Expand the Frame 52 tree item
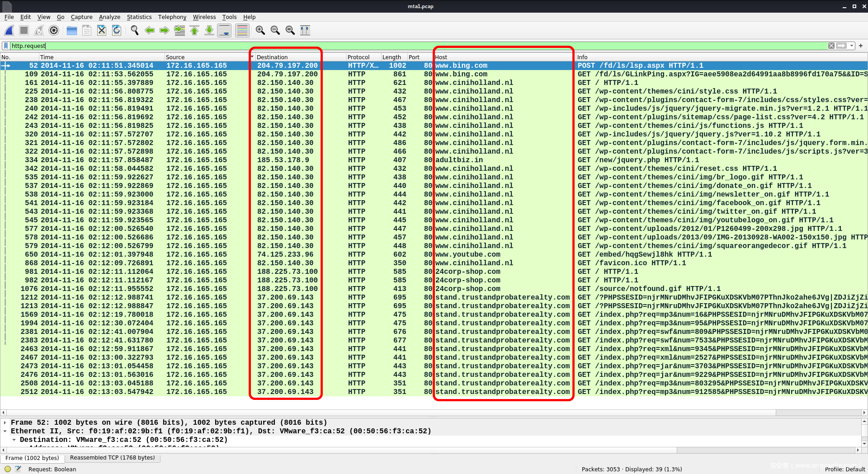Viewport: 868px width, 474px height. click(x=5, y=422)
